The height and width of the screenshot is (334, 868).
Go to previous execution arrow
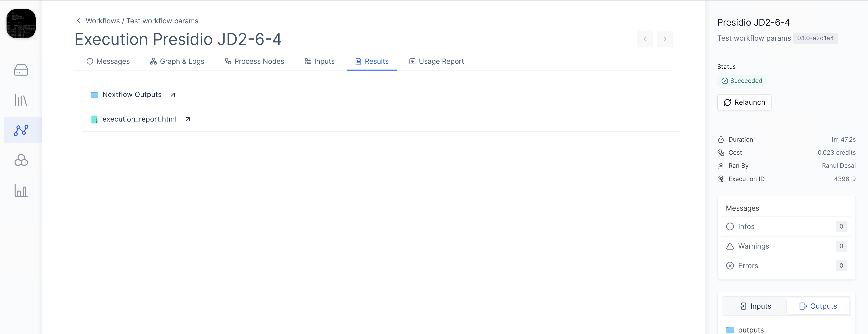(x=645, y=39)
